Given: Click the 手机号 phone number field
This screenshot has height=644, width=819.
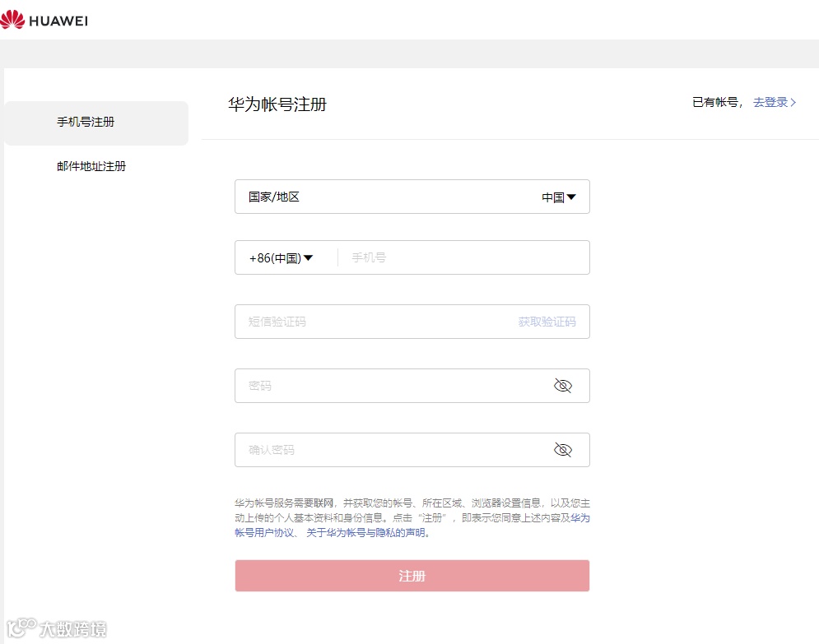Looking at the screenshot, I should 453,257.
